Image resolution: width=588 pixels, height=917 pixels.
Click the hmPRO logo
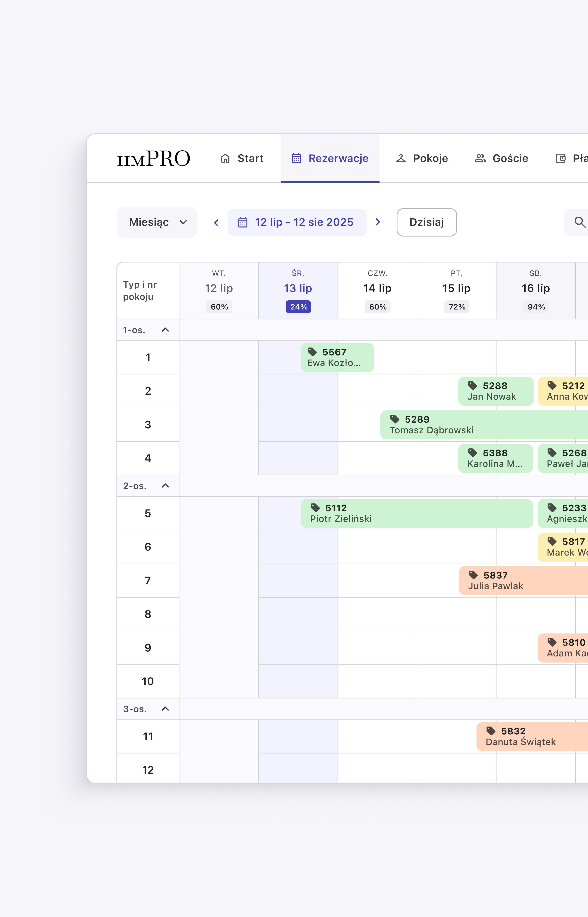coord(153,159)
